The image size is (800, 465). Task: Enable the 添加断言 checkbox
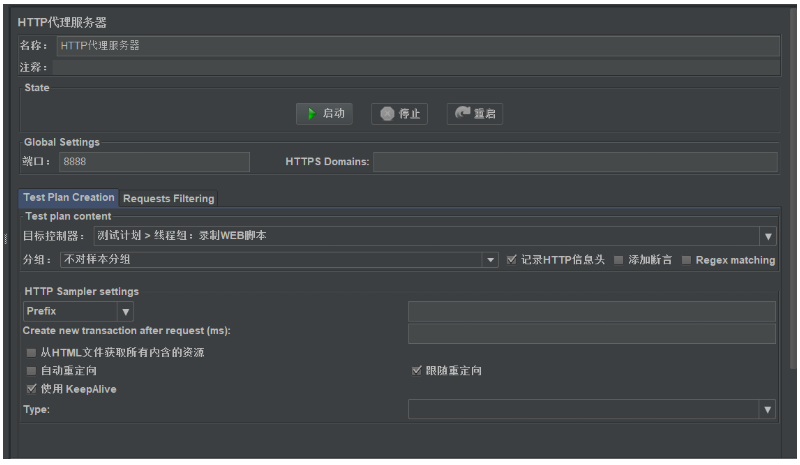(618, 260)
